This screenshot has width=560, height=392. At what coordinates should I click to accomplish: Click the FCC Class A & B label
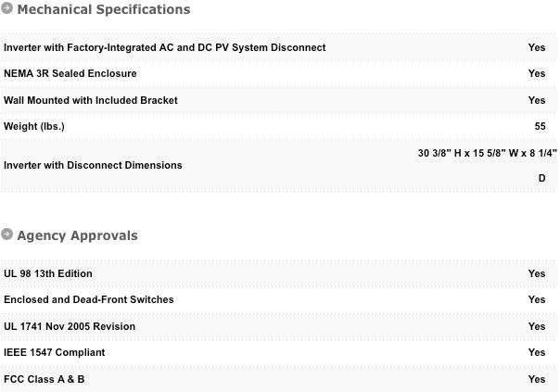45,379
